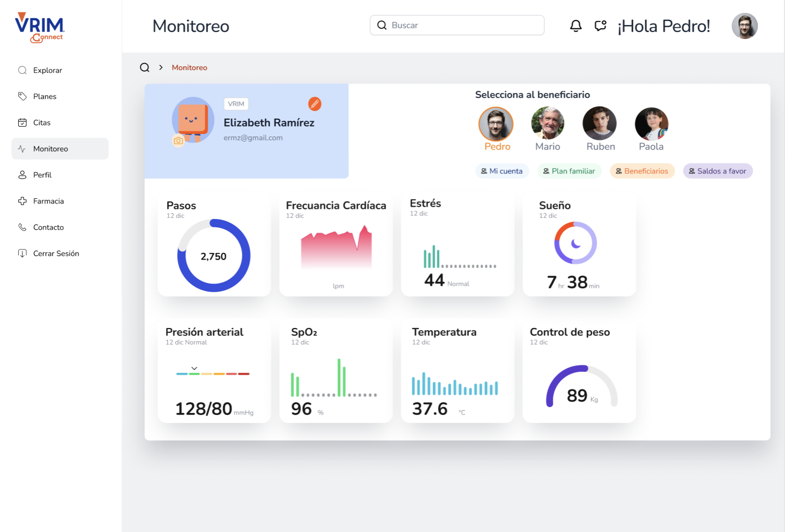Click the orange edit pencil icon
The image size is (785, 532).
[315, 104]
